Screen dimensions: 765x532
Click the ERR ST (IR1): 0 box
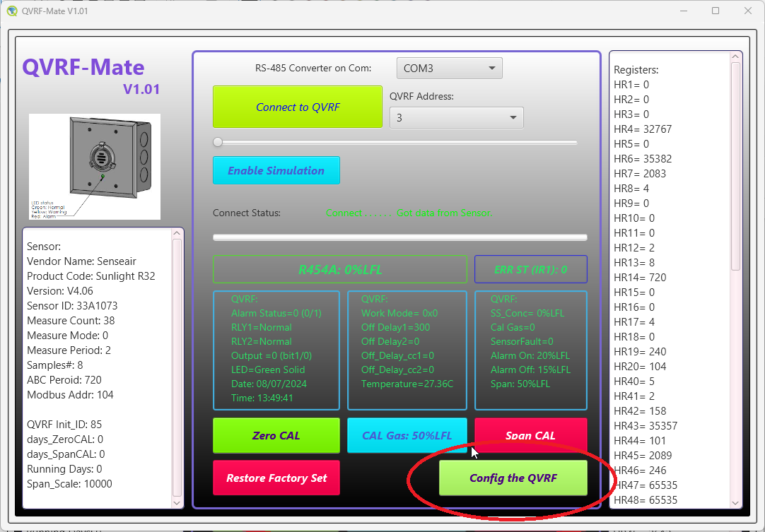point(531,269)
